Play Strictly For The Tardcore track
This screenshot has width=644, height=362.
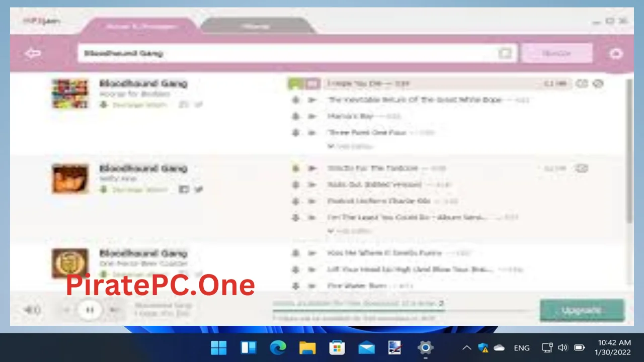point(312,168)
